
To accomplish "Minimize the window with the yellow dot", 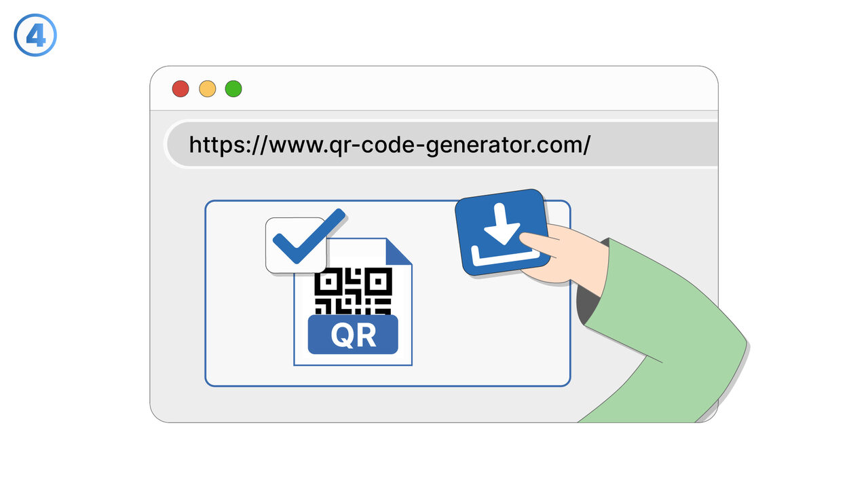I will pos(207,89).
